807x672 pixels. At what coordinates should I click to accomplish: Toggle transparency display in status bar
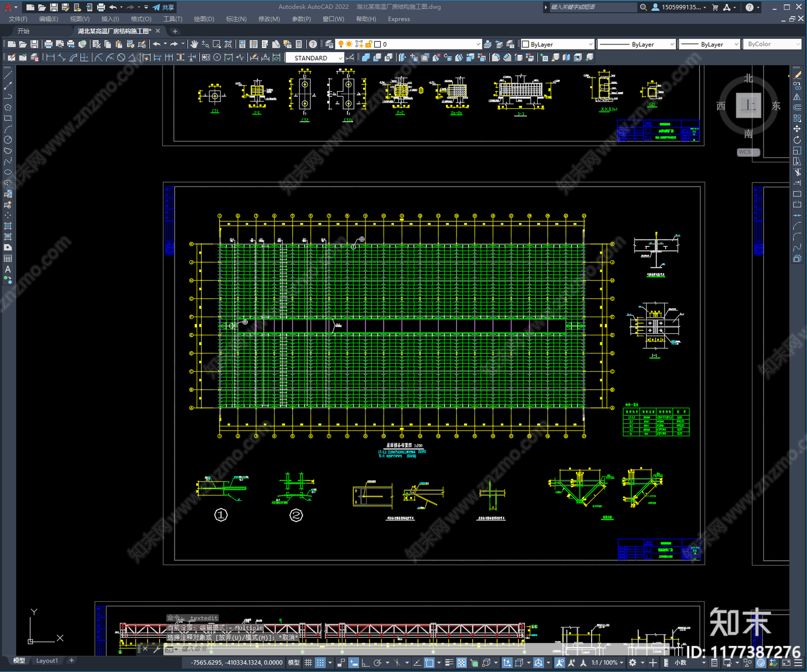click(462, 662)
